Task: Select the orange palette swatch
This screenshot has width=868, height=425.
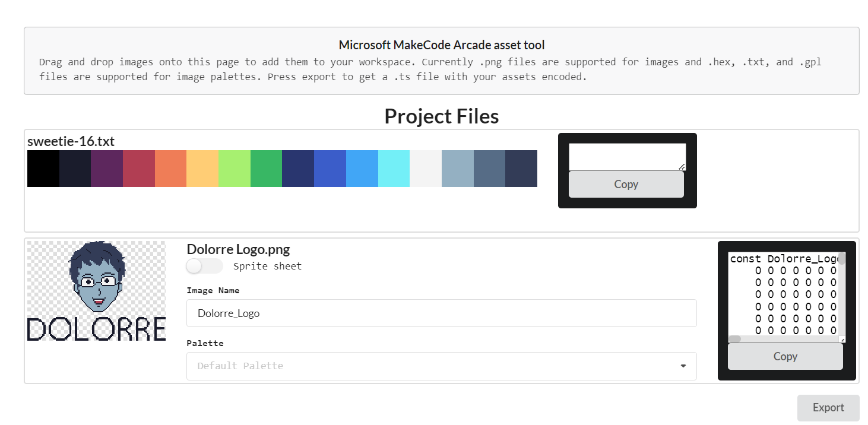Action: pos(170,169)
